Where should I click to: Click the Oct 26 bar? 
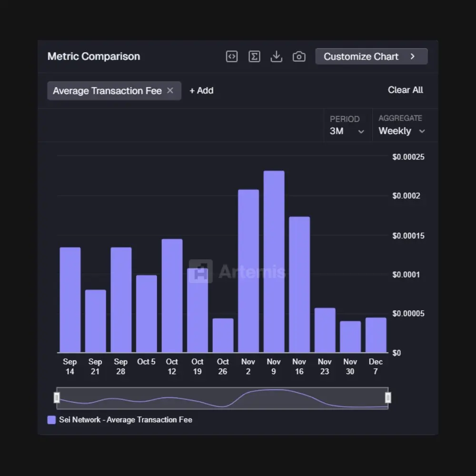pos(223,335)
